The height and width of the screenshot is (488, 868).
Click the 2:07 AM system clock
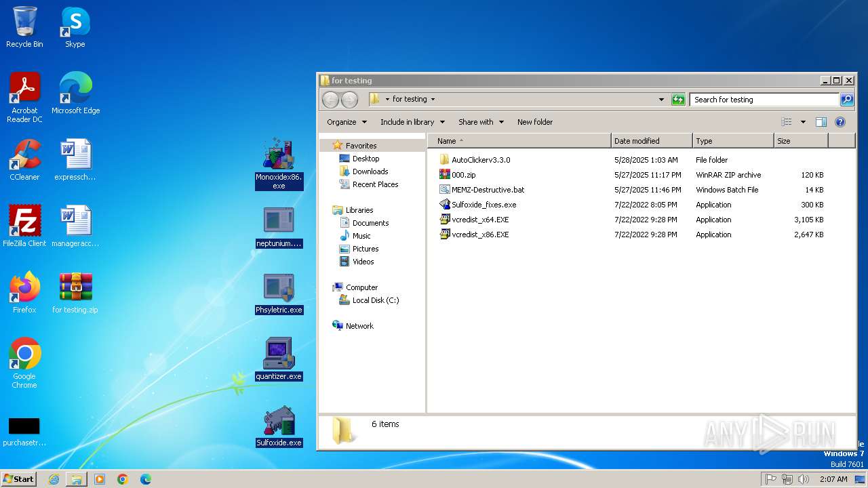tap(833, 479)
